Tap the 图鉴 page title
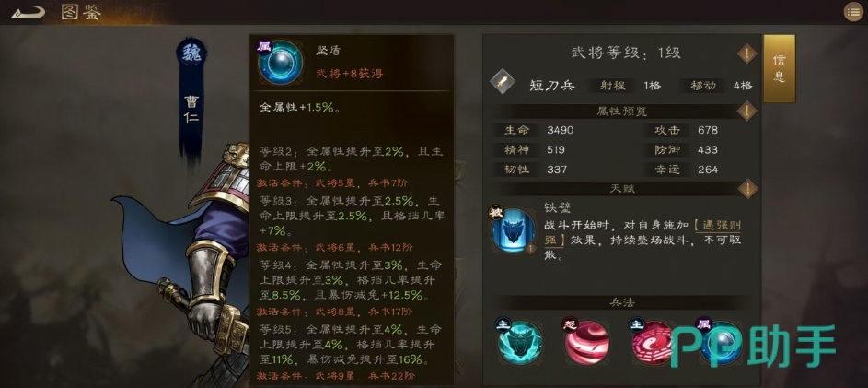Screen dimensions: 868x388 coord(81,13)
